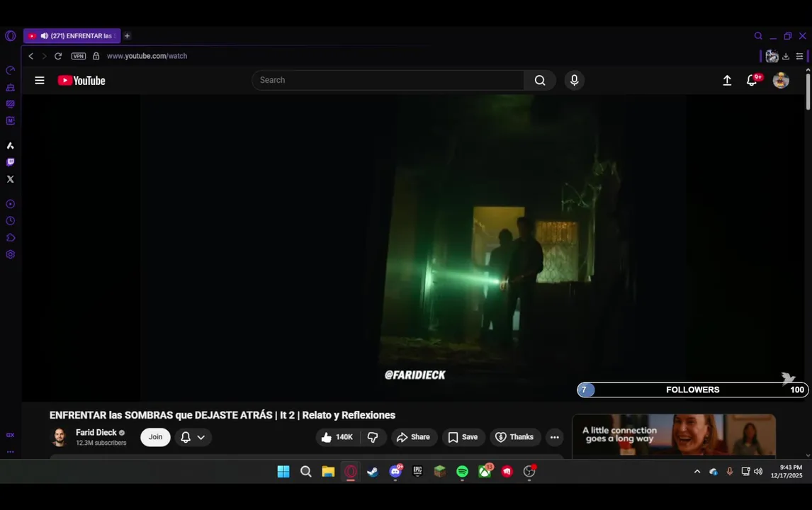Open GX Mods striped-screen icon in sidebar
Viewport: 812px width, 510px height.
click(11, 104)
